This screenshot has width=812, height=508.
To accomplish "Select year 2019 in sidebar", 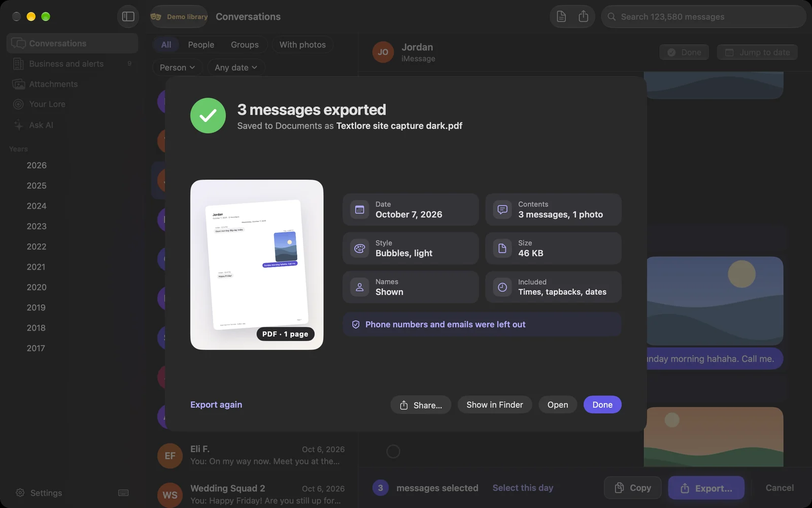I will click(36, 308).
